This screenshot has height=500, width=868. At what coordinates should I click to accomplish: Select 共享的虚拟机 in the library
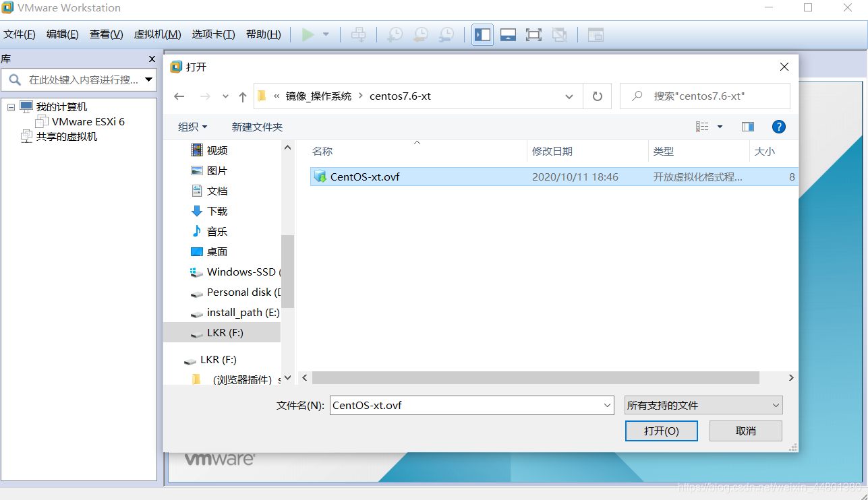pos(67,137)
